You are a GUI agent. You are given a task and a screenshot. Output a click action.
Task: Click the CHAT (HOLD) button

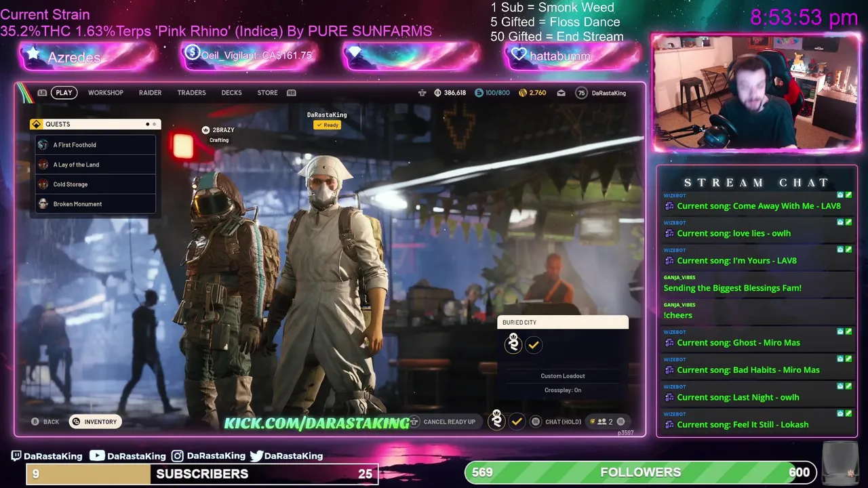click(x=556, y=422)
